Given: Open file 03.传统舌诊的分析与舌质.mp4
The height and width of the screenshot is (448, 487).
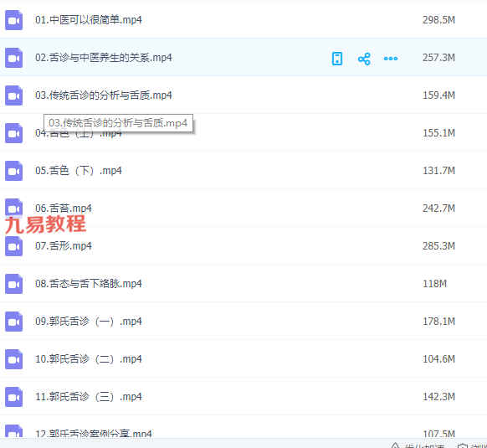Looking at the screenshot, I should coord(104,95).
